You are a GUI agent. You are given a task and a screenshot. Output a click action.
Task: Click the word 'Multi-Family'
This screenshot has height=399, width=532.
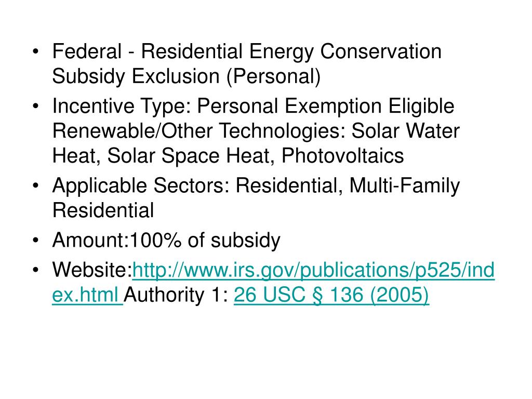pos(404,186)
